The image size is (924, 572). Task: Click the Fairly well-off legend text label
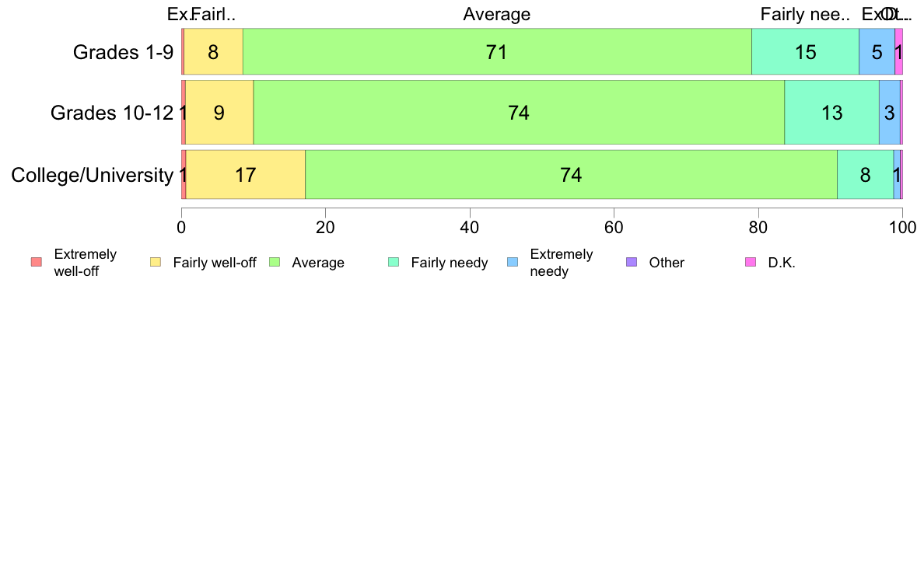pos(215,263)
